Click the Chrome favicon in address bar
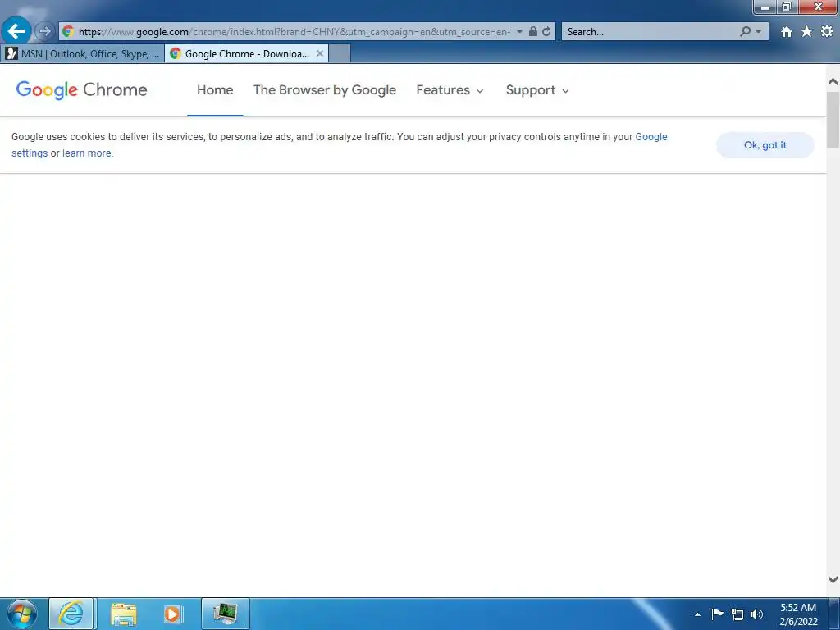 pos(68,32)
